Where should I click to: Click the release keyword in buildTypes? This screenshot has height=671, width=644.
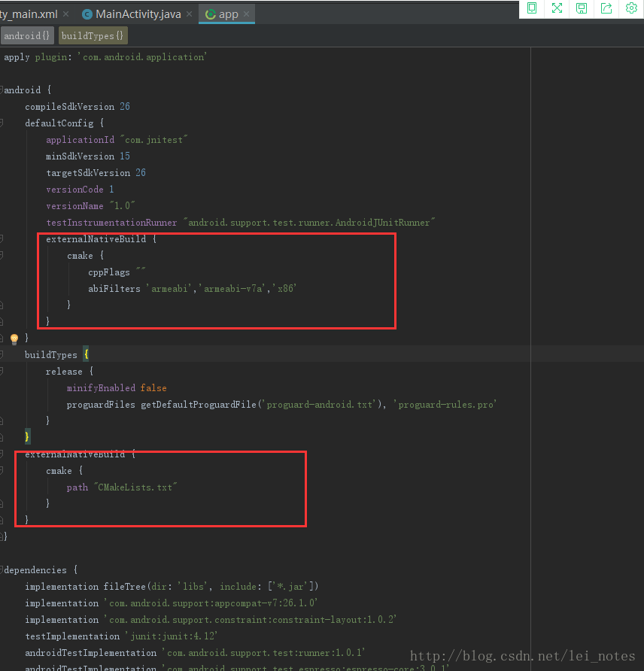[x=64, y=372]
